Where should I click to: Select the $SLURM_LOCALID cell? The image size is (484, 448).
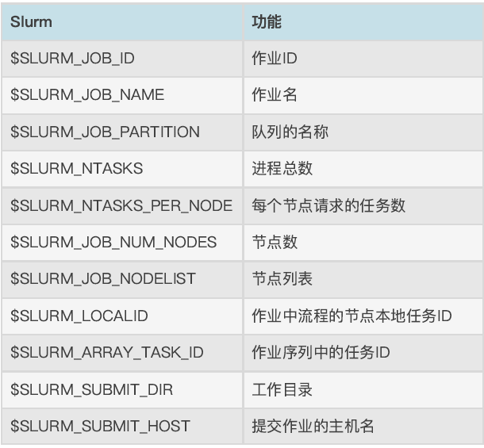coord(122,316)
